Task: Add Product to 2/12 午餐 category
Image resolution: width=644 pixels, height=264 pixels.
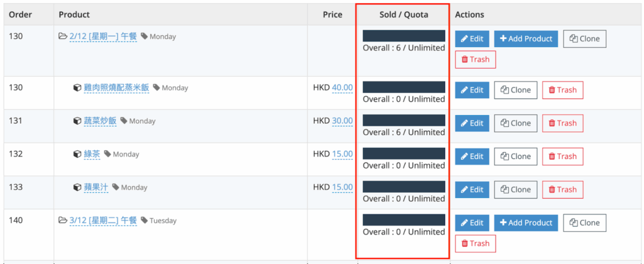Action: pos(526,39)
